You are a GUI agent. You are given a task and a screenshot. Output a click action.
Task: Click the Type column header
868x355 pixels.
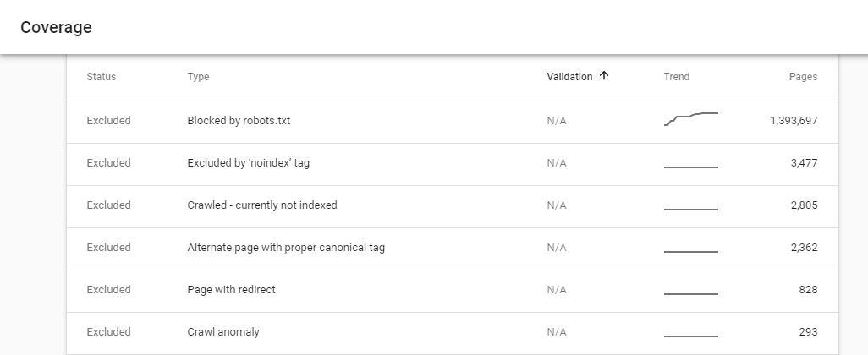198,77
